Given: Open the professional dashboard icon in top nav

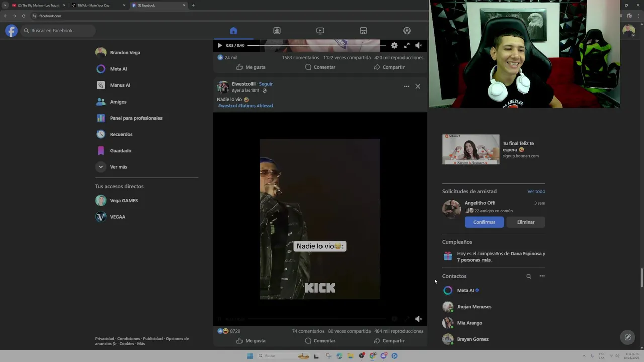Looking at the screenshot, I should 277,31.
